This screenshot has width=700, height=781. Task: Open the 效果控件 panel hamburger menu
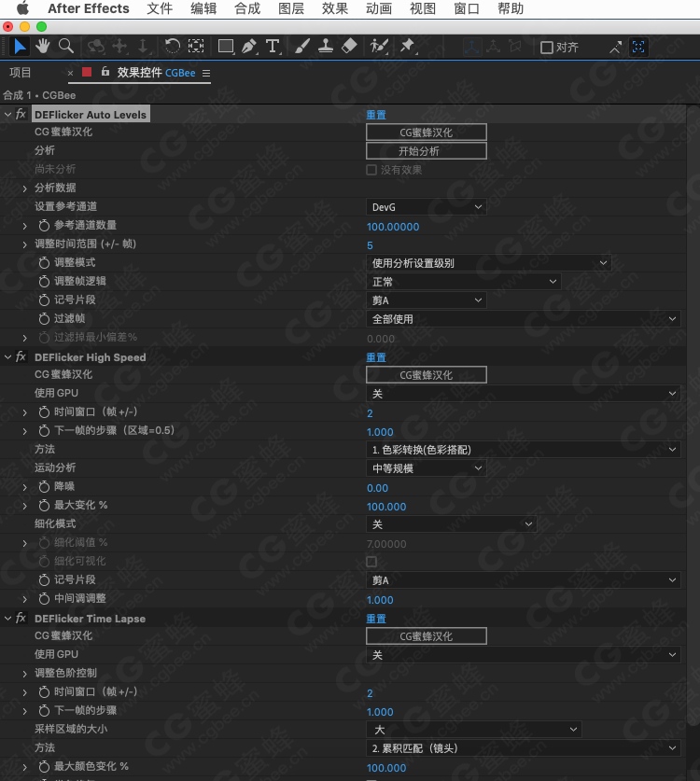[x=205, y=73]
